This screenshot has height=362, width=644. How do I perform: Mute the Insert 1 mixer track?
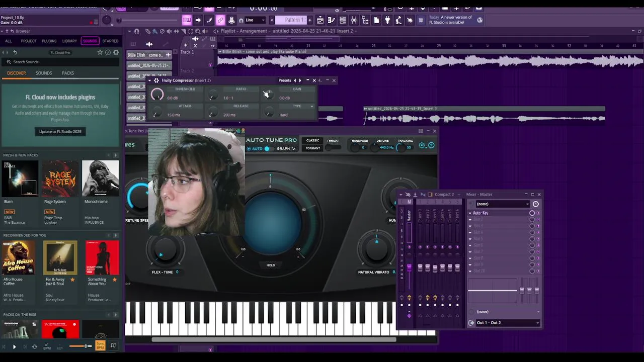420,247
